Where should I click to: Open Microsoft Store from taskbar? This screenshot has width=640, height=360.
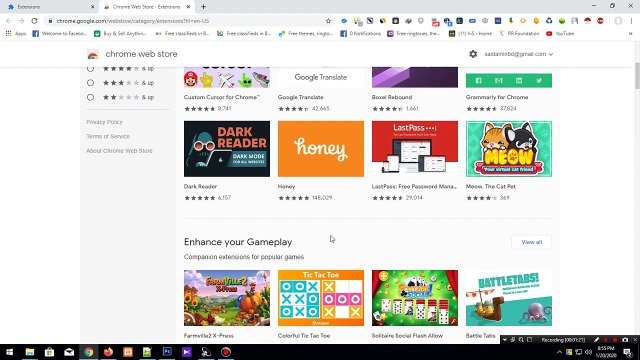tap(49, 352)
